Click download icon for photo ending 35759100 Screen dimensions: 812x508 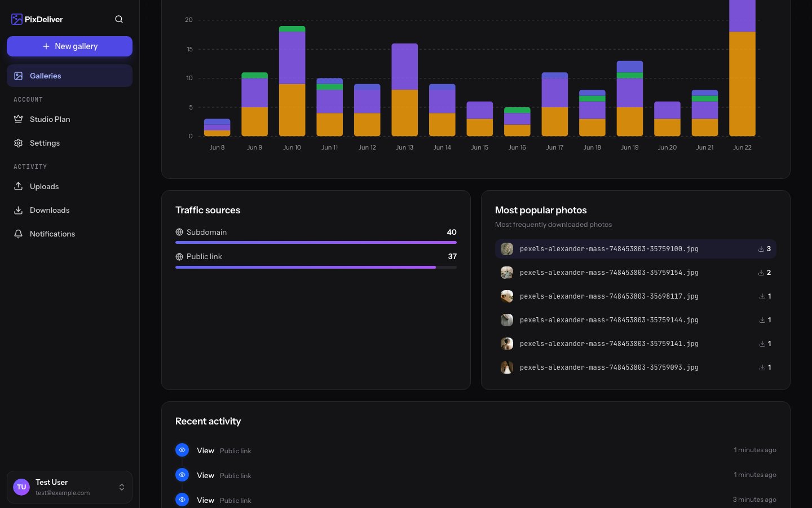click(761, 249)
